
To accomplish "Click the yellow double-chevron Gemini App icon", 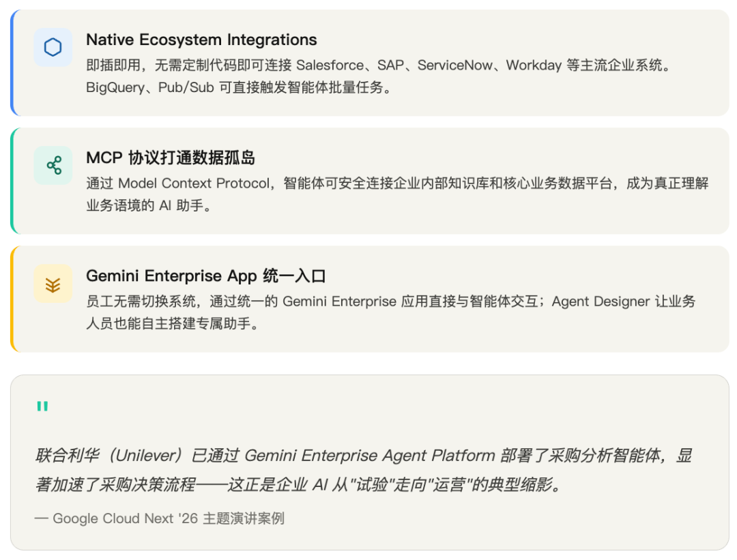I will coord(53,284).
